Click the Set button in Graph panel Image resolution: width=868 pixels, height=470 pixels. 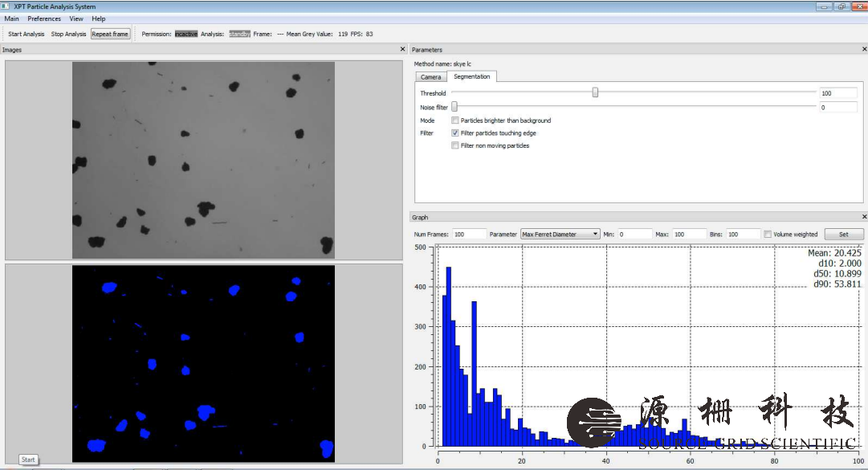pyautogui.click(x=844, y=234)
